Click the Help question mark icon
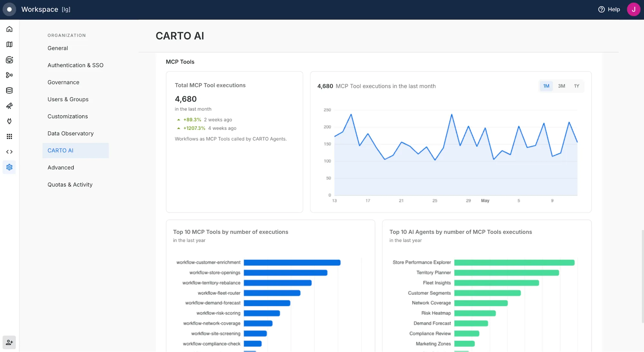The image size is (644, 352). (x=601, y=9)
